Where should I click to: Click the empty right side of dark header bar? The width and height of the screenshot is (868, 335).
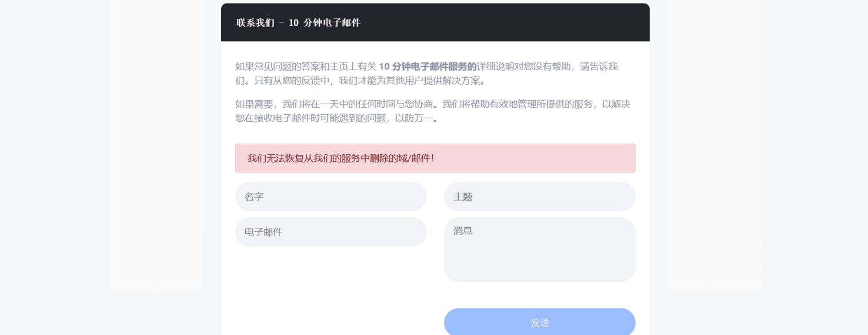[529, 23]
